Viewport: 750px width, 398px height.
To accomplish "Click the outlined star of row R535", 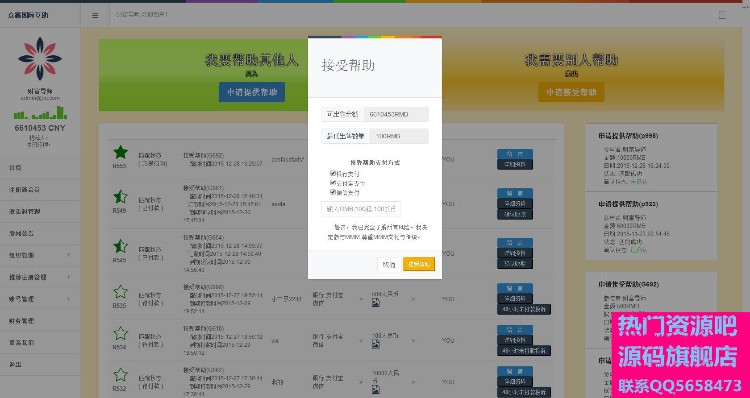I will coord(121,292).
